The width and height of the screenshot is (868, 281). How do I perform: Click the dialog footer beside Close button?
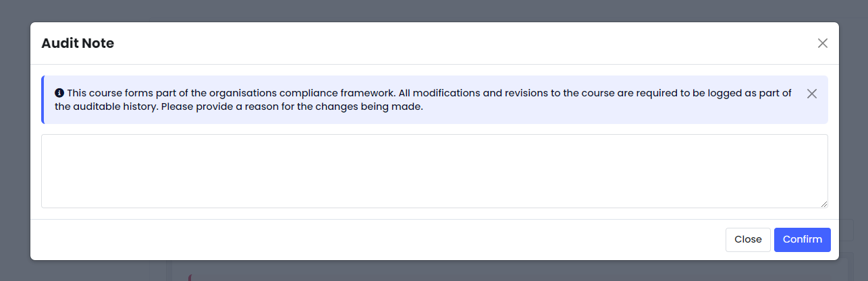pos(378,239)
